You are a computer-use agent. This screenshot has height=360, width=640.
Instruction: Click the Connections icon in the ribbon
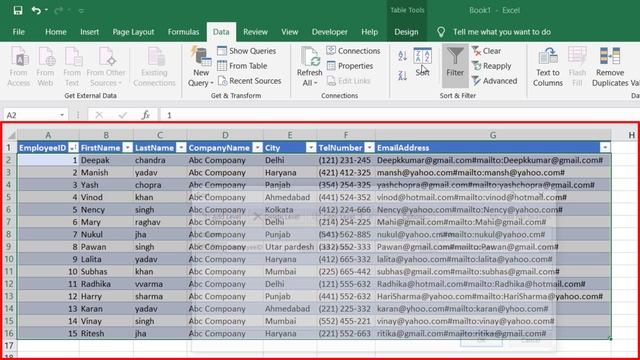coord(331,51)
